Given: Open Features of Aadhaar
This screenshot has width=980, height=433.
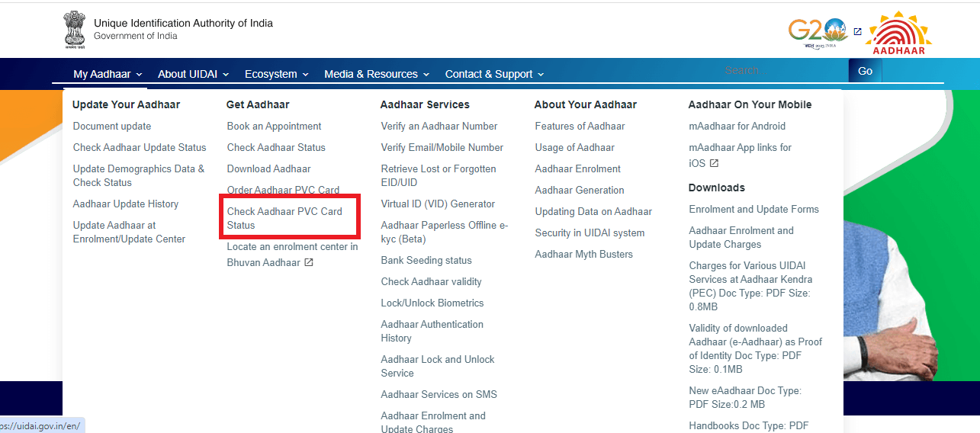Looking at the screenshot, I should tap(580, 127).
